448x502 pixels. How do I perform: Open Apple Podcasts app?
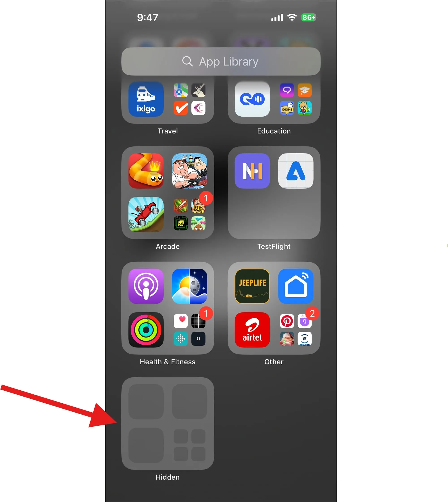[x=146, y=286]
